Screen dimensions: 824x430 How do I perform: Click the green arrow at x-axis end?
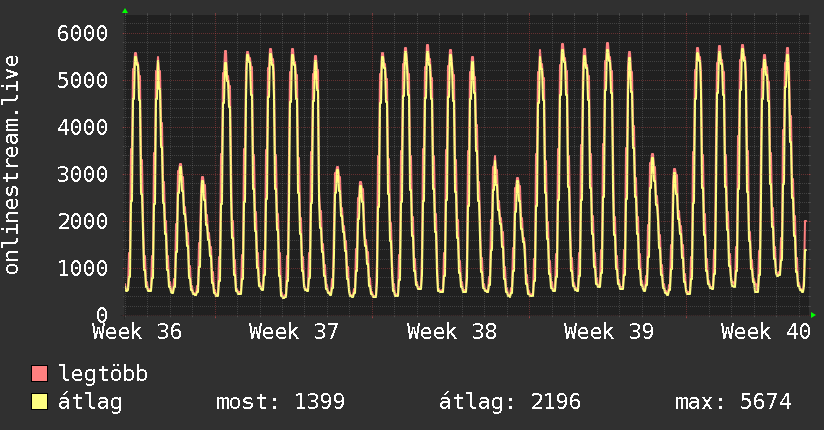pyautogui.click(x=813, y=315)
